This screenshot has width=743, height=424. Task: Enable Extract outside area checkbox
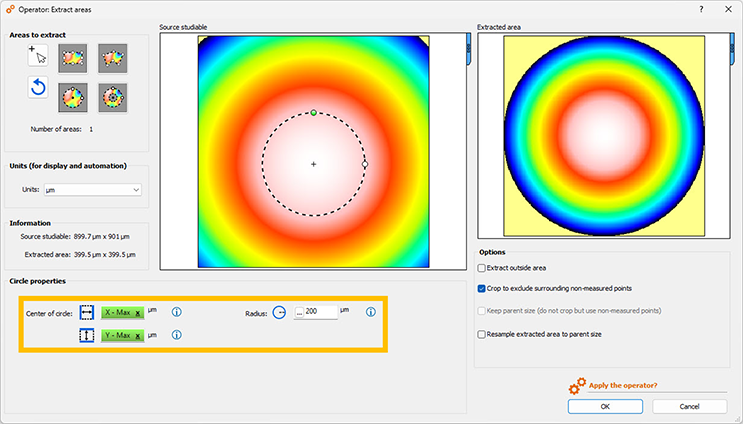pyautogui.click(x=482, y=268)
